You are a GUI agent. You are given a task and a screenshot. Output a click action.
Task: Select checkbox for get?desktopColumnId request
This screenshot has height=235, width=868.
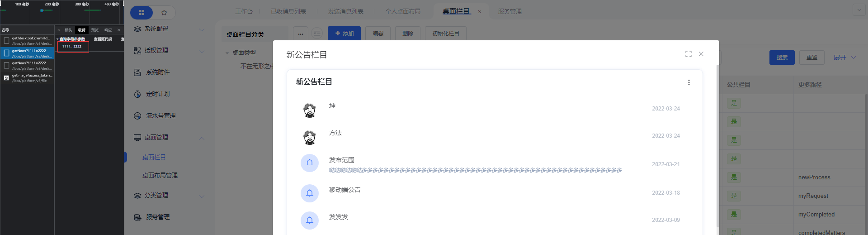6,41
